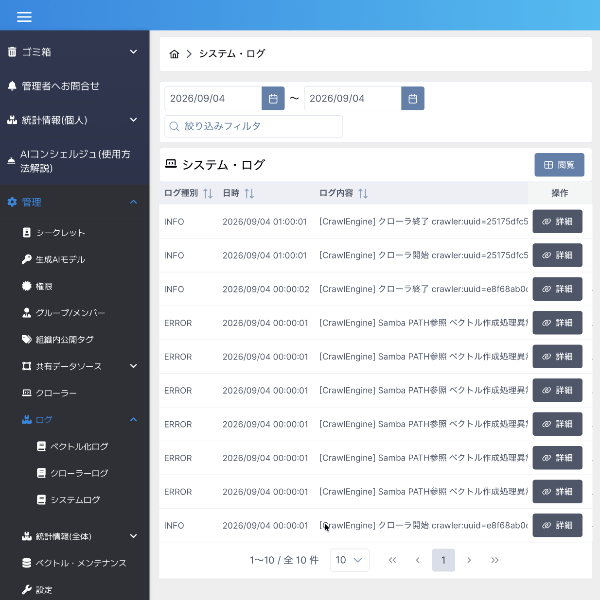Click the 絞り込みフィルタ search field
The image size is (600, 600).
(x=253, y=126)
